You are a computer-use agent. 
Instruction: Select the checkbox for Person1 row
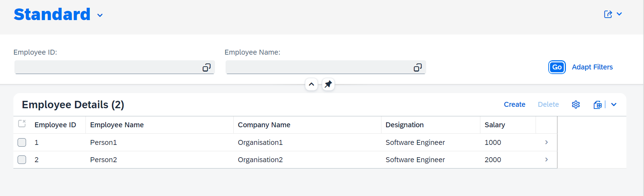point(22,142)
